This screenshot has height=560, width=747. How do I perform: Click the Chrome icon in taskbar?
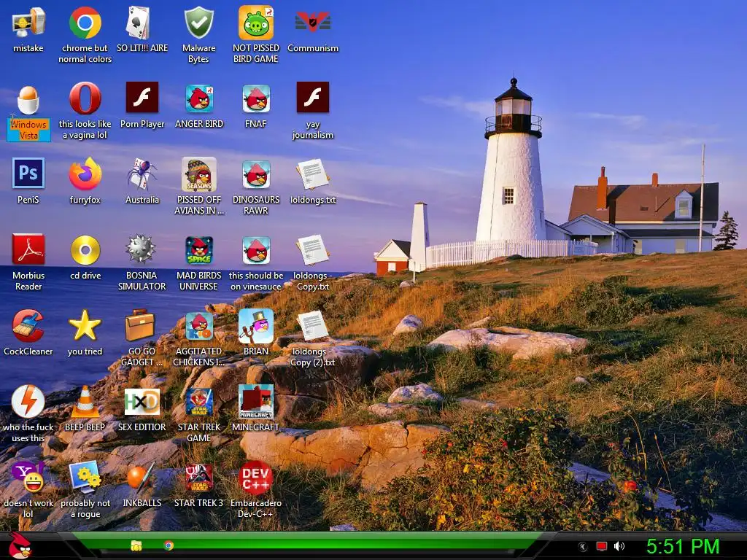(169, 545)
